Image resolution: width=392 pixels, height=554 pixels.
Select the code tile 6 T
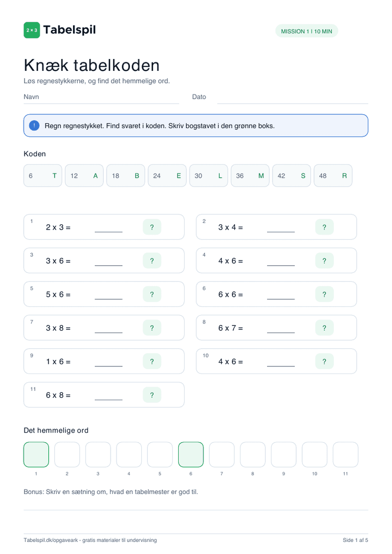(x=42, y=175)
